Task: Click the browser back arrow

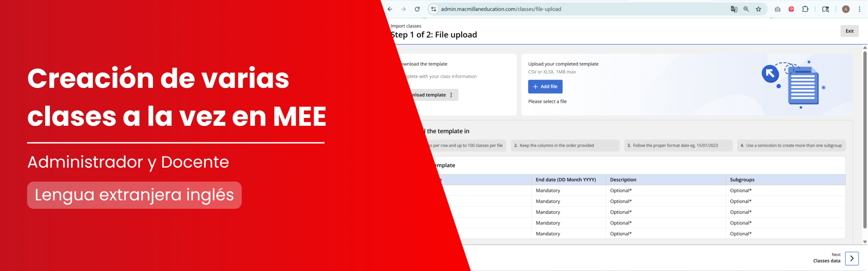Action: (x=390, y=9)
